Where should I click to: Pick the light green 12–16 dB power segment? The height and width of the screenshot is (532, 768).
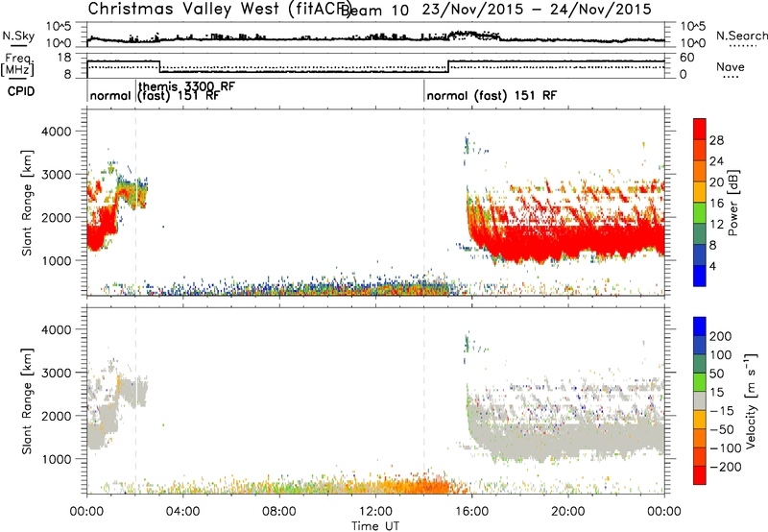click(x=700, y=213)
